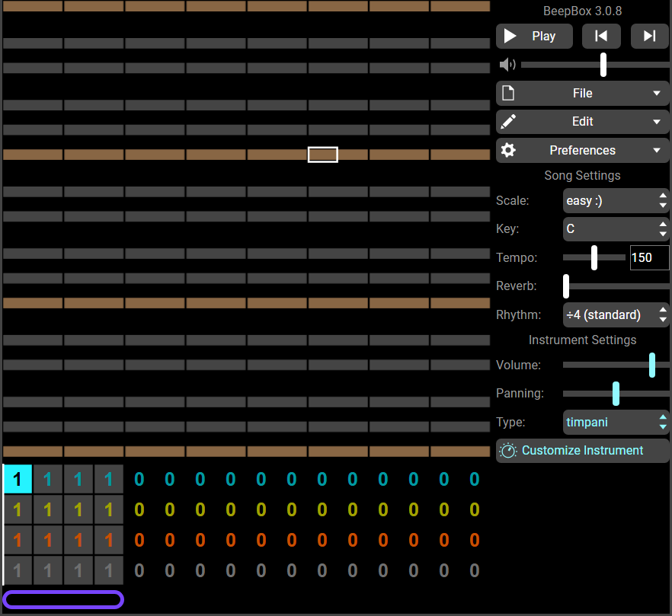Image resolution: width=672 pixels, height=616 pixels.
Task: Click the Rhythm: label
Action: [519, 315]
